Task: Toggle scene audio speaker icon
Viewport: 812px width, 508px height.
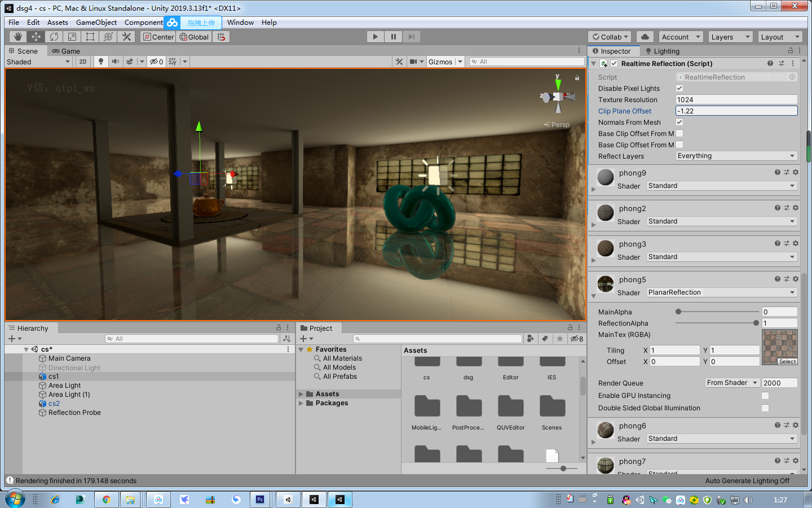Action: tap(115, 62)
